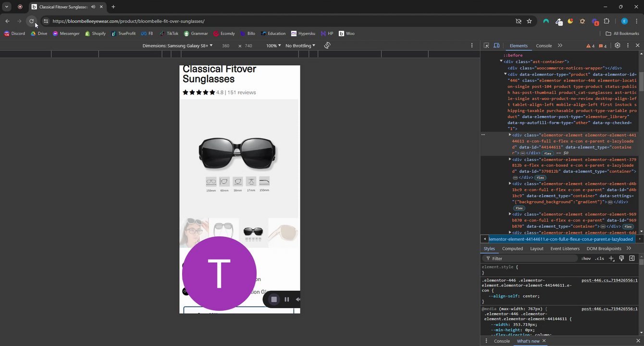Open the Chrome profile avatar menu
Image resolution: width=644 pixels, height=346 pixels.
pyautogui.click(x=624, y=21)
